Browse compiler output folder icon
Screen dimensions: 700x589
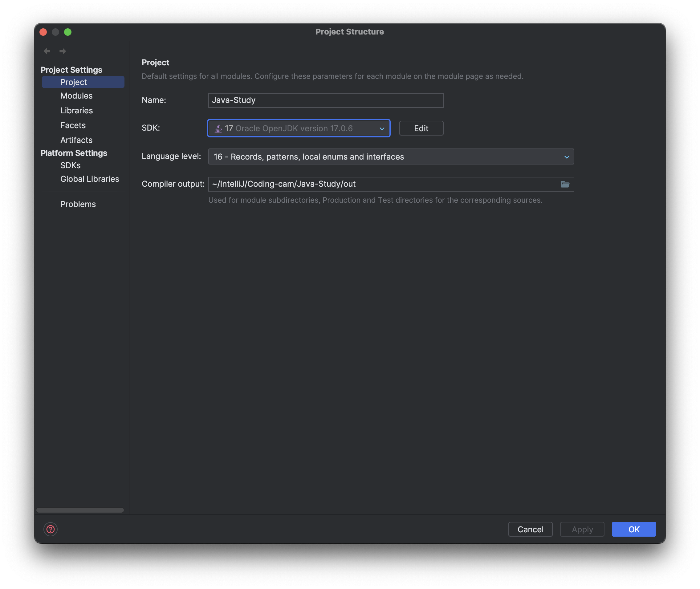(x=565, y=184)
